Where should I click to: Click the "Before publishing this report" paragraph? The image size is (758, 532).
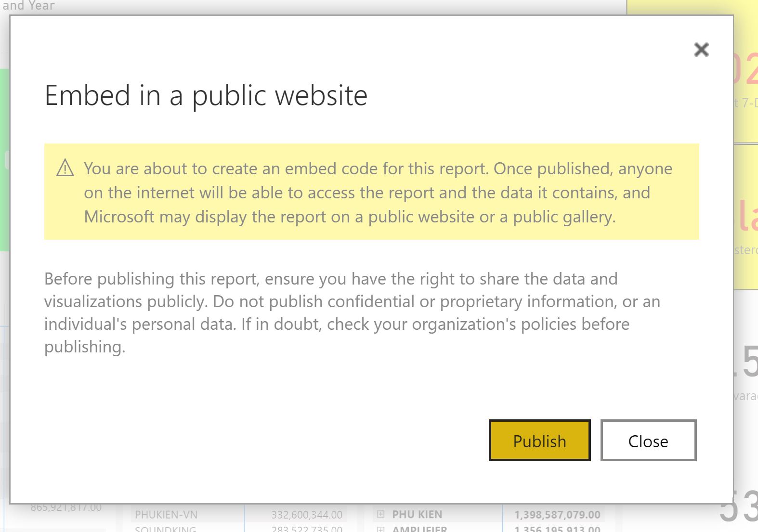click(x=352, y=312)
